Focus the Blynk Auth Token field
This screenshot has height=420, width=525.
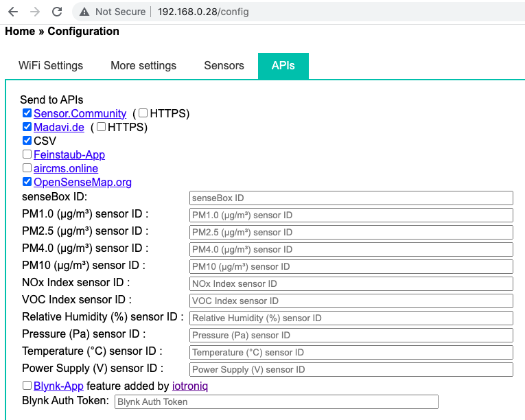tap(276, 401)
